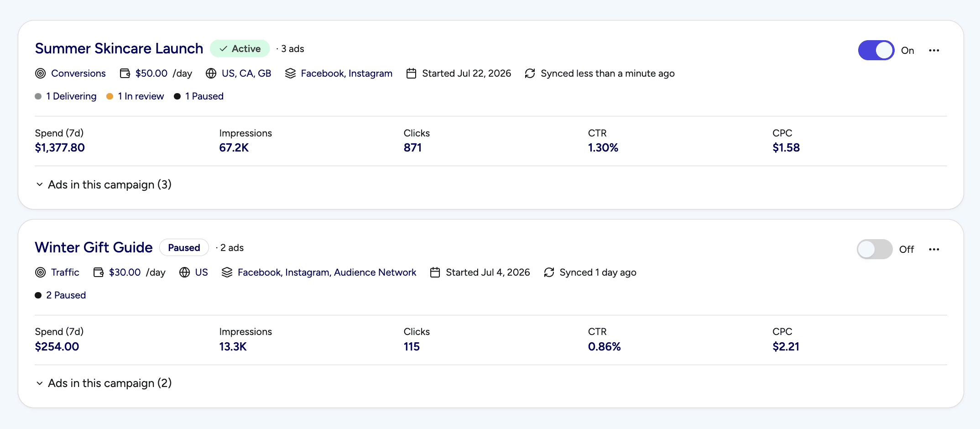The width and height of the screenshot is (980, 429).
Task: Click the wallet icon beside $50.00 /day
Action: (125, 73)
